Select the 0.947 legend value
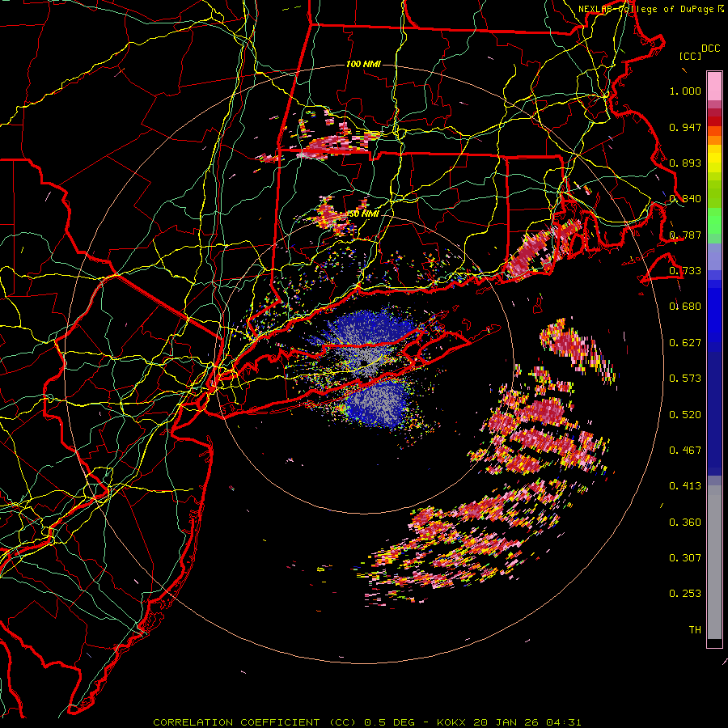The height and width of the screenshot is (728, 728). pos(685,127)
